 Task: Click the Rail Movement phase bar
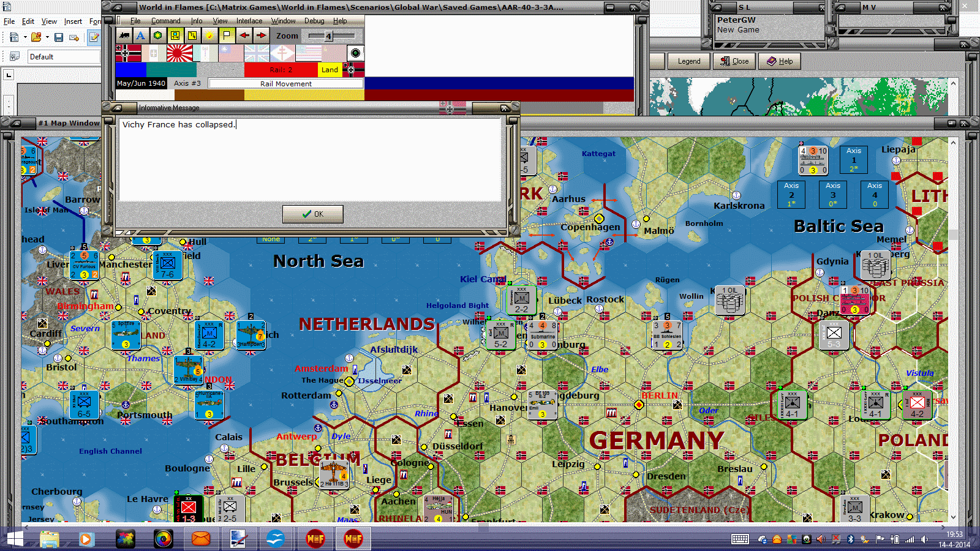pyautogui.click(x=285, y=83)
